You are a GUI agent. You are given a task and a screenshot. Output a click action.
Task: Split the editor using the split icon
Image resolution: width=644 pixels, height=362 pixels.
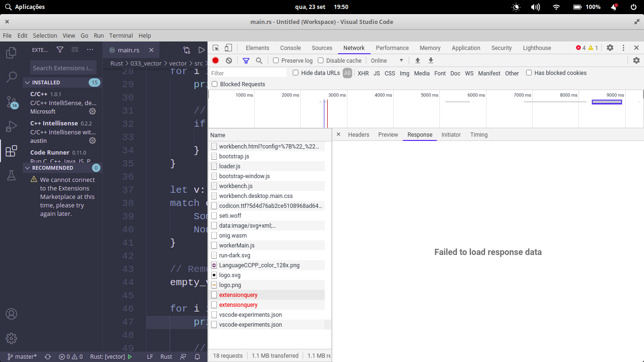click(186, 49)
